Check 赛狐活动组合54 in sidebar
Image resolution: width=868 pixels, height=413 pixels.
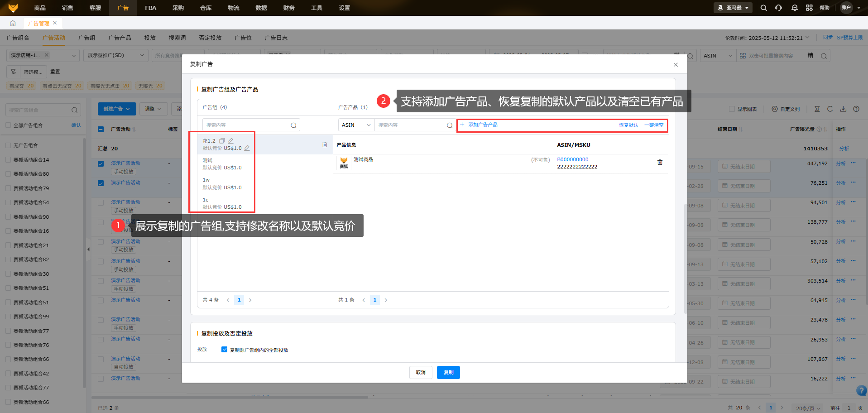pyautogui.click(x=8, y=202)
